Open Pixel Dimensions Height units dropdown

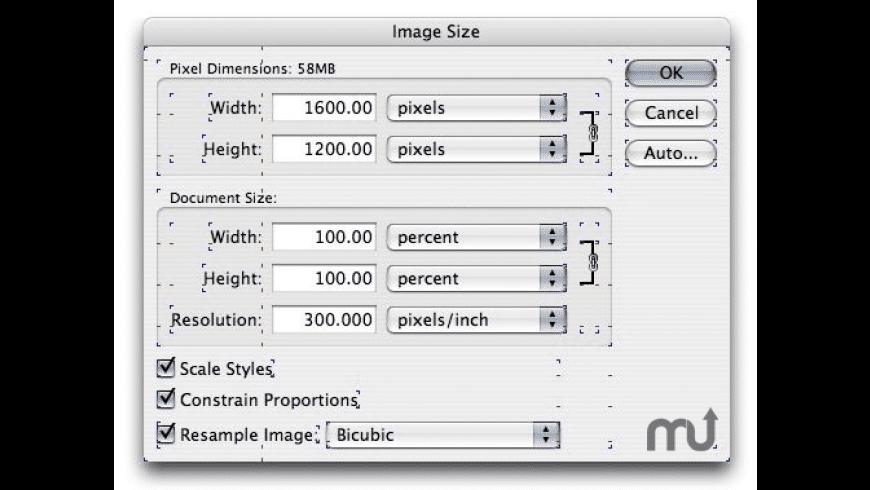click(477, 149)
